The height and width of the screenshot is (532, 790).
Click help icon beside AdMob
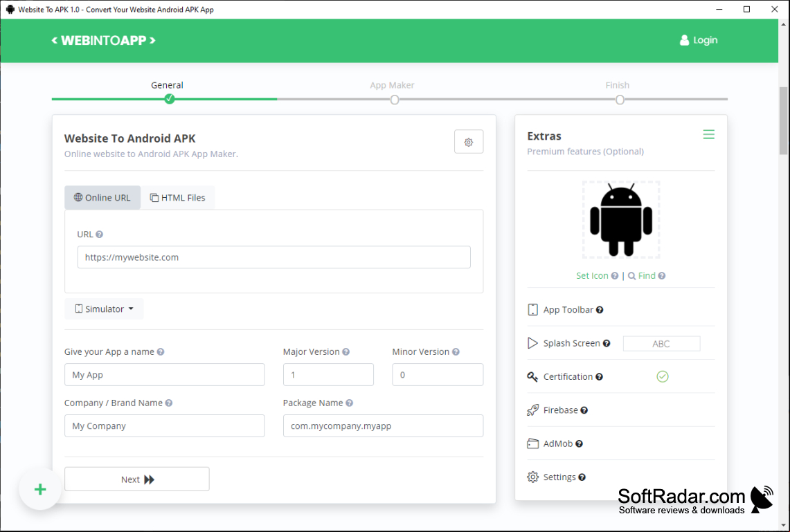[579, 444]
